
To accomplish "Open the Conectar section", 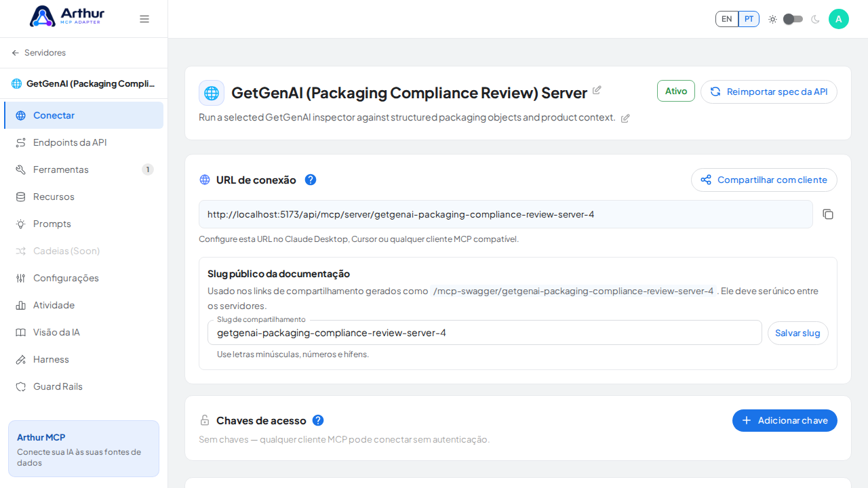I will pyautogui.click(x=84, y=115).
